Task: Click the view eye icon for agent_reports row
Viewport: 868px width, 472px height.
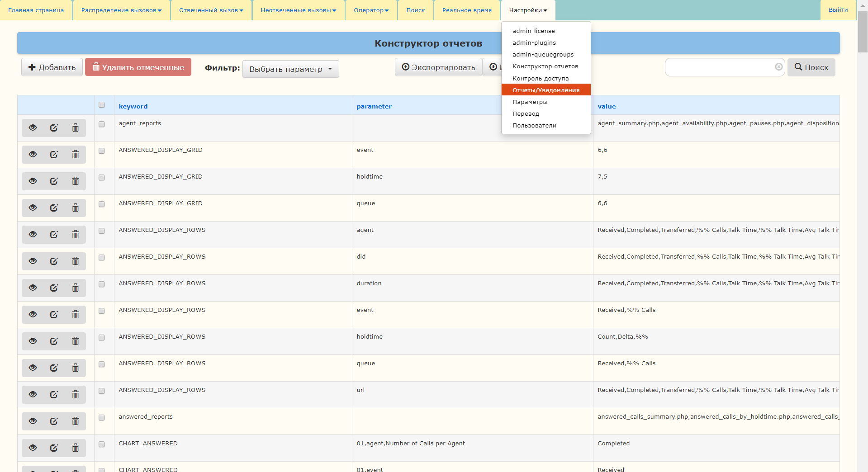Action: (33, 128)
